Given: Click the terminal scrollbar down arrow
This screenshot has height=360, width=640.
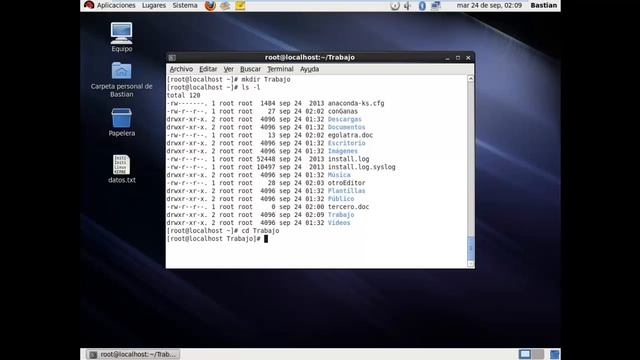Looking at the screenshot, I should pyautogui.click(x=471, y=264).
